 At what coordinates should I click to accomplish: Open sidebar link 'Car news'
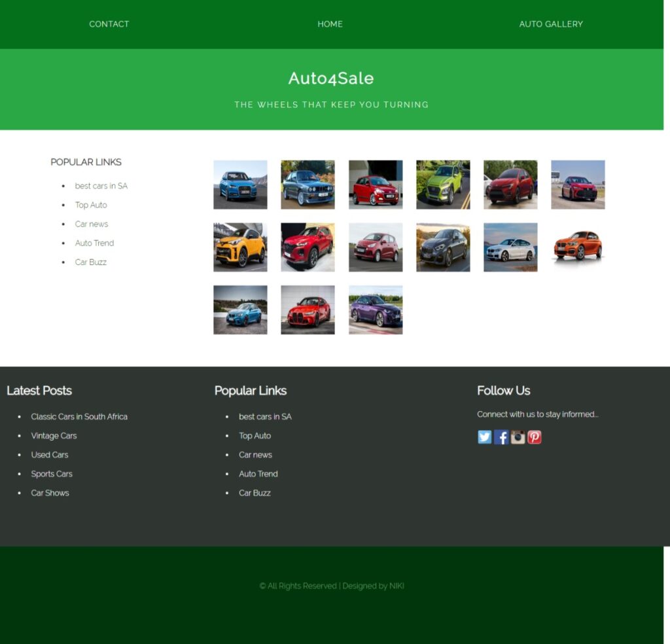[x=92, y=224]
